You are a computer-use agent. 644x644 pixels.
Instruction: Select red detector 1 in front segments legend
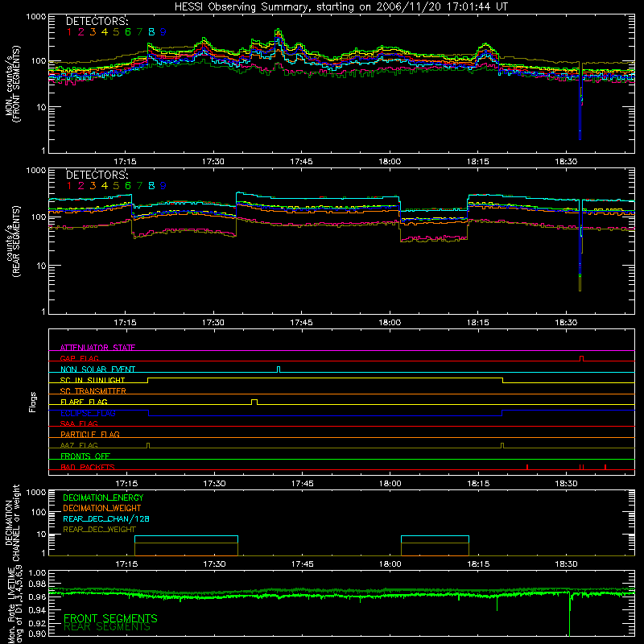click(x=69, y=32)
